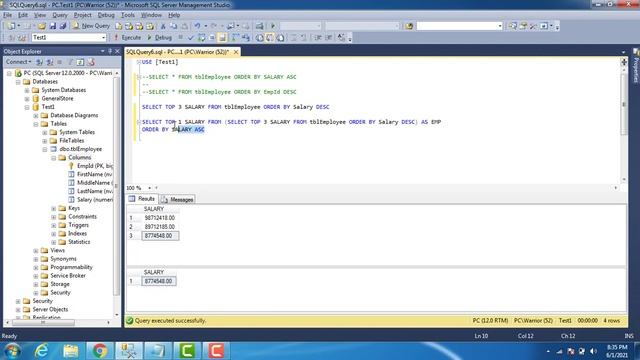This screenshot has height=360, width=640.
Task: Execute the SQL query
Action: click(127, 38)
